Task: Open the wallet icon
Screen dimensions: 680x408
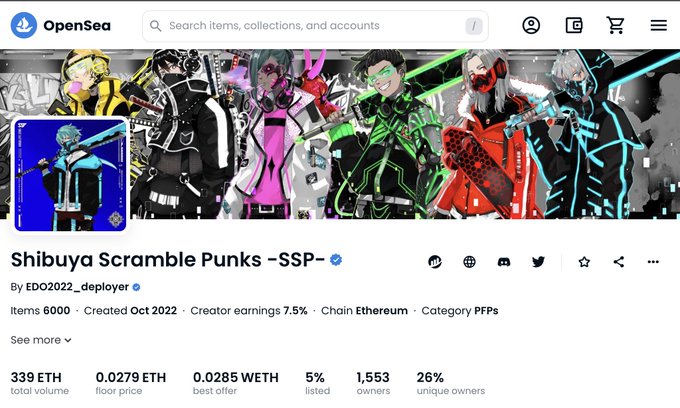Action: click(x=574, y=26)
